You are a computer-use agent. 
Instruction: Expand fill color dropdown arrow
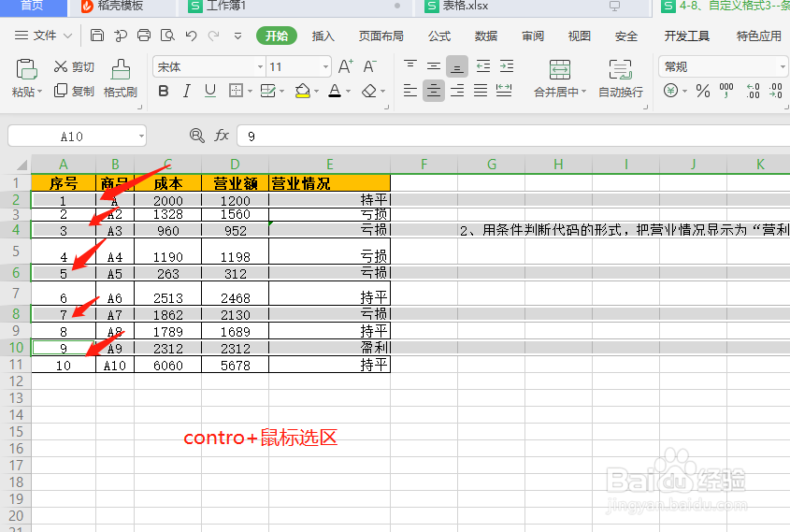click(316, 92)
